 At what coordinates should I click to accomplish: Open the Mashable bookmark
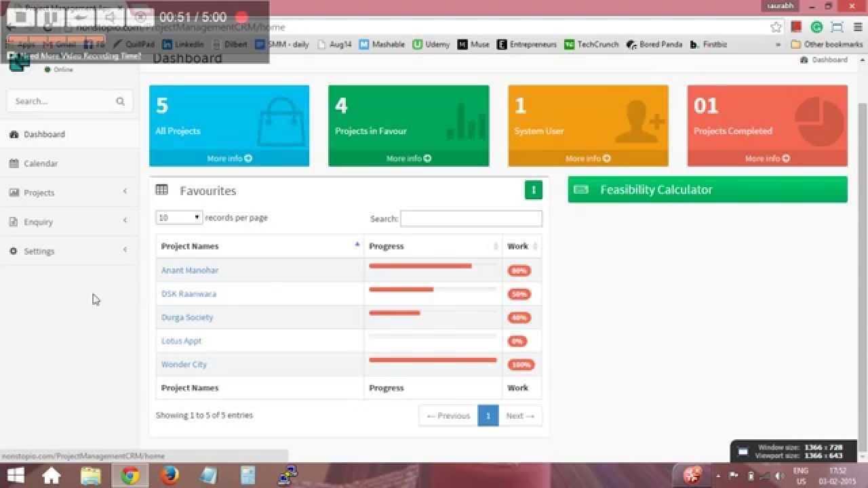(x=382, y=45)
